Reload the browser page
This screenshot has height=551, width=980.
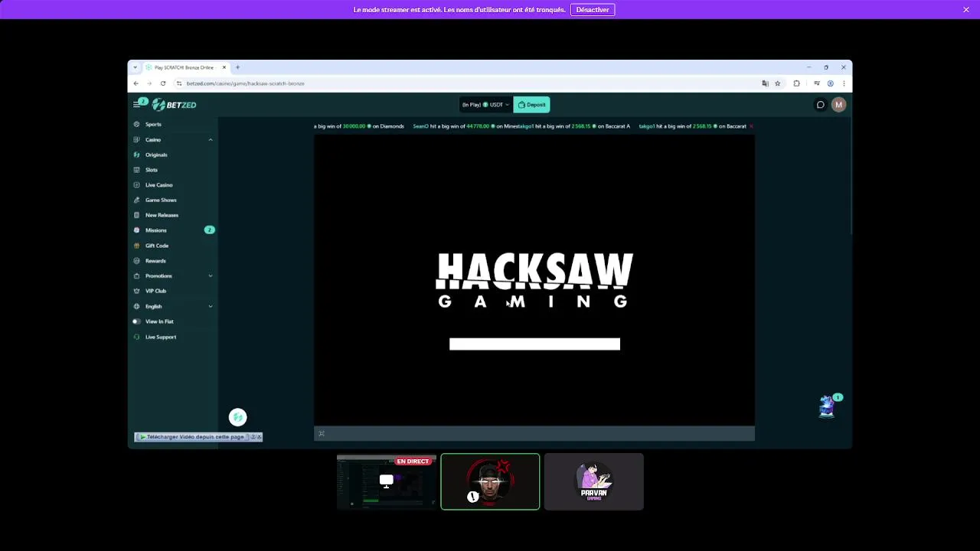(x=163, y=83)
